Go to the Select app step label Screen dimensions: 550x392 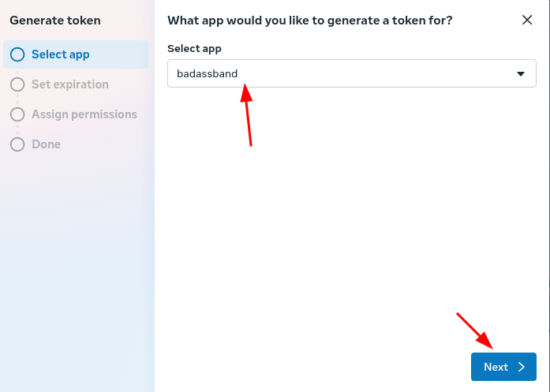click(61, 54)
